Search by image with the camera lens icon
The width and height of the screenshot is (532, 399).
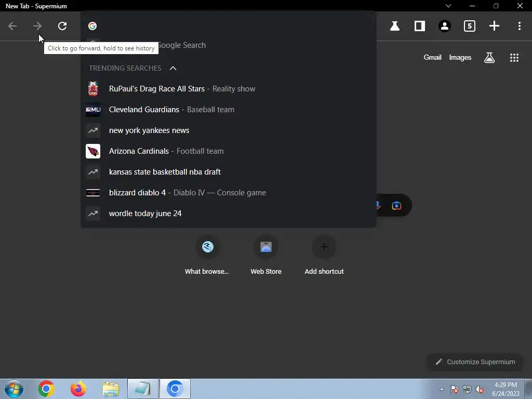[x=396, y=206]
